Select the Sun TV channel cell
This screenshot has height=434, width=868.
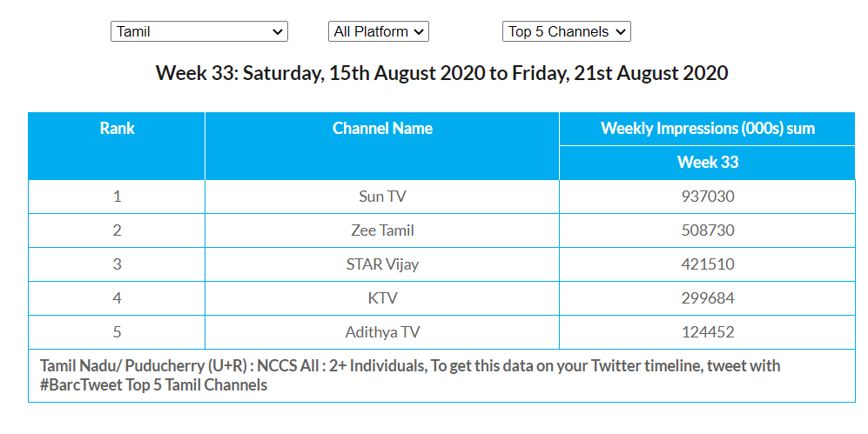[382, 197]
